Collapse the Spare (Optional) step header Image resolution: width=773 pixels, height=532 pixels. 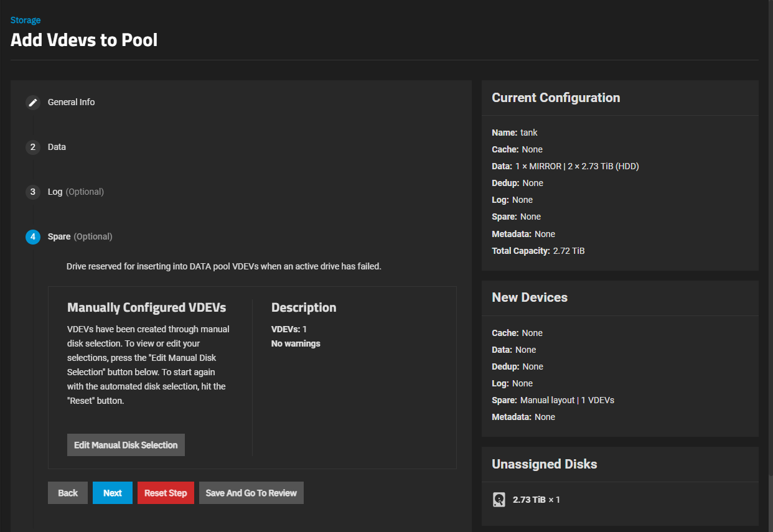point(80,236)
